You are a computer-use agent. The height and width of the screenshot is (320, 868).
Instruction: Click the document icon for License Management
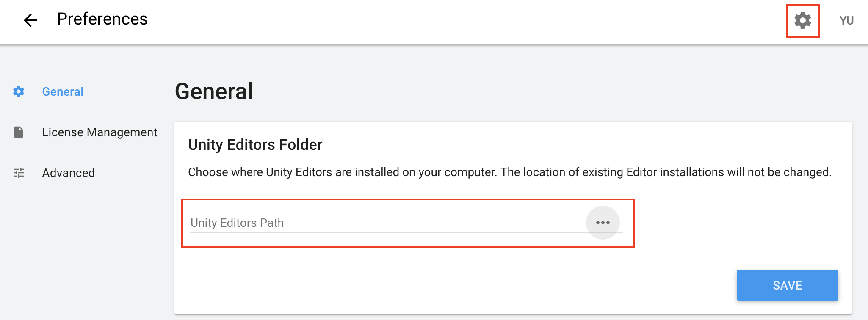pyautogui.click(x=19, y=132)
